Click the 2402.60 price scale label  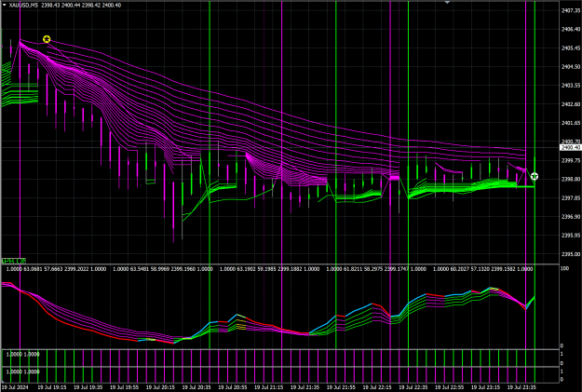pyautogui.click(x=571, y=104)
